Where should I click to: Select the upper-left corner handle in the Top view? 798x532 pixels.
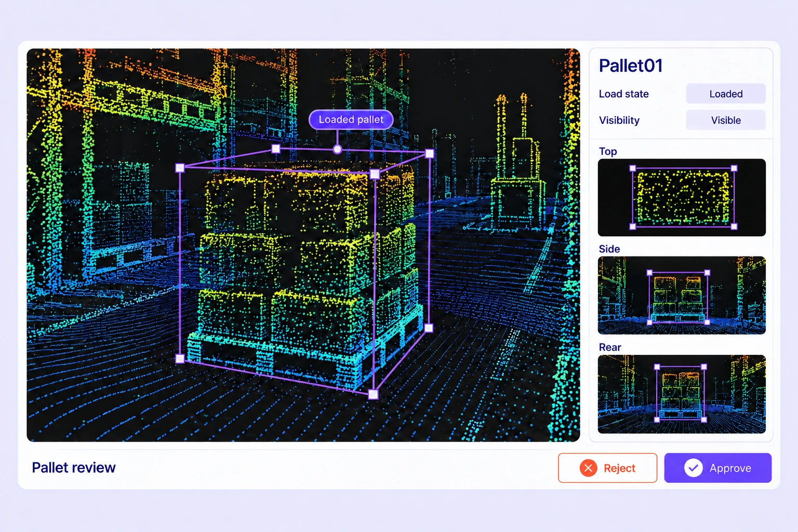point(633,168)
